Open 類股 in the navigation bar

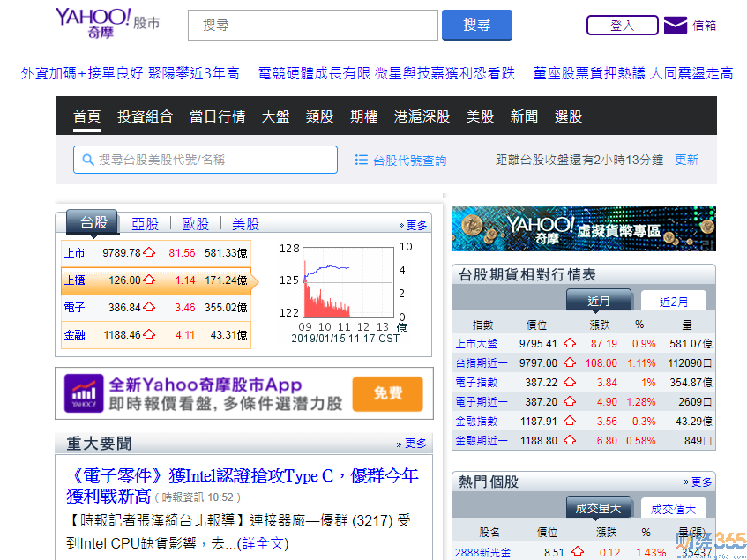click(x=319, y=116)
